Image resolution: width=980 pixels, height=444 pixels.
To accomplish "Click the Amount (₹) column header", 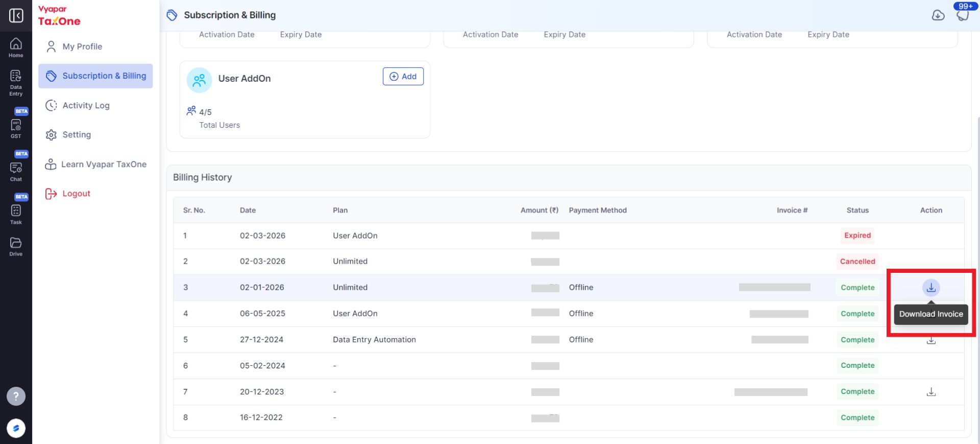I will (539, 210).
